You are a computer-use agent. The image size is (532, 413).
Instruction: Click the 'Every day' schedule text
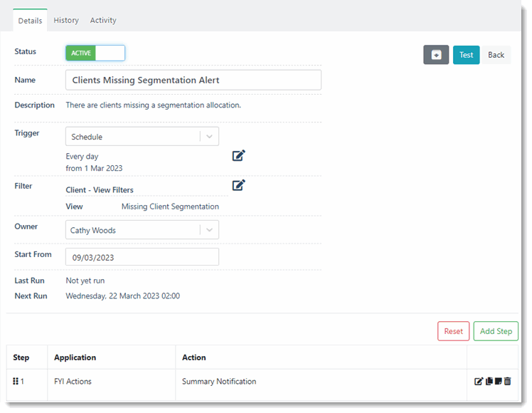tap(82, 157)
